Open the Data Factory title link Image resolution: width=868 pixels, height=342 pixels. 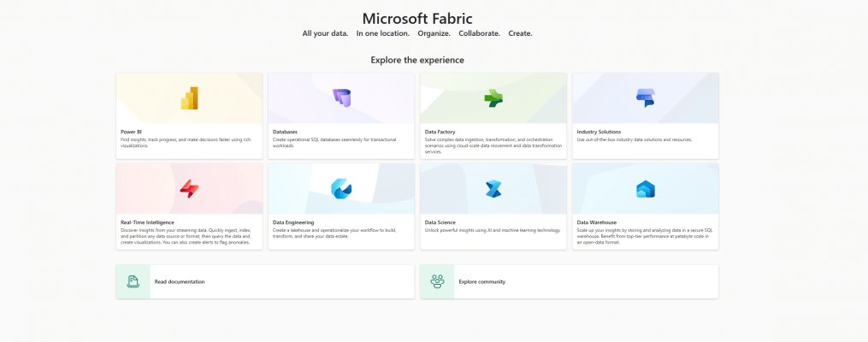pos(440,132)
